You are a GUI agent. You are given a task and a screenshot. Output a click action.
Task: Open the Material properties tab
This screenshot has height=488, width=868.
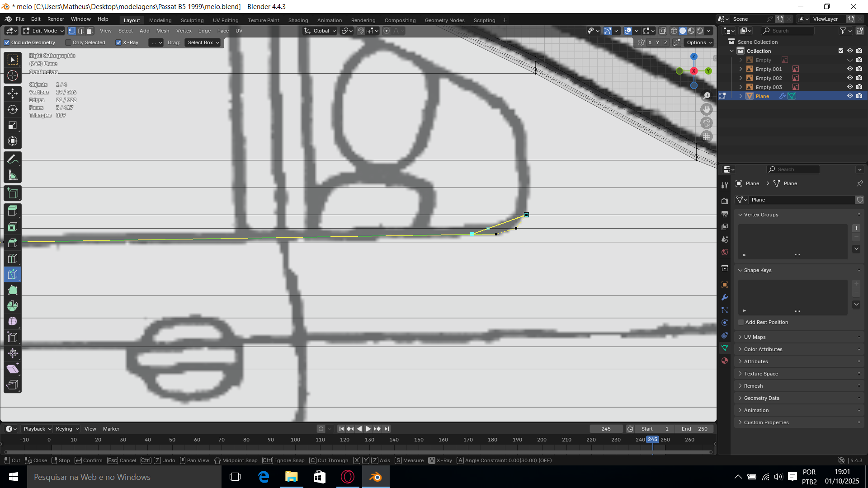(x=725, y=361)
